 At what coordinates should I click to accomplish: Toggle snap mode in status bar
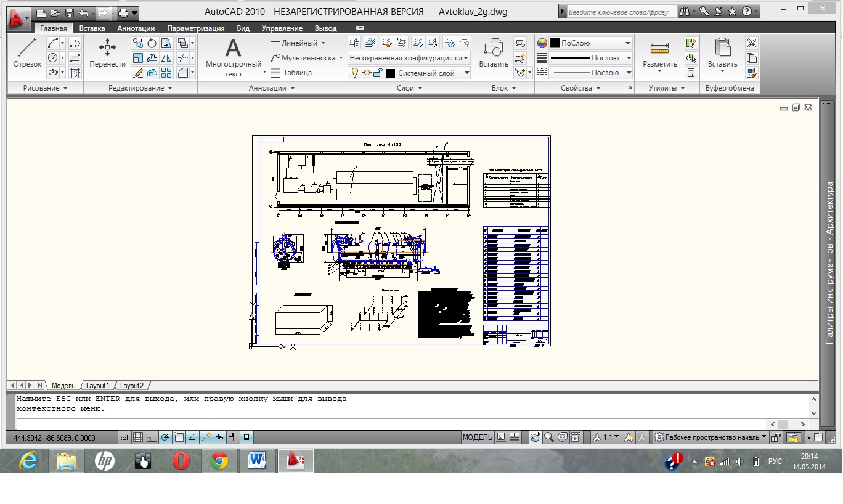(x=124, y=437)
